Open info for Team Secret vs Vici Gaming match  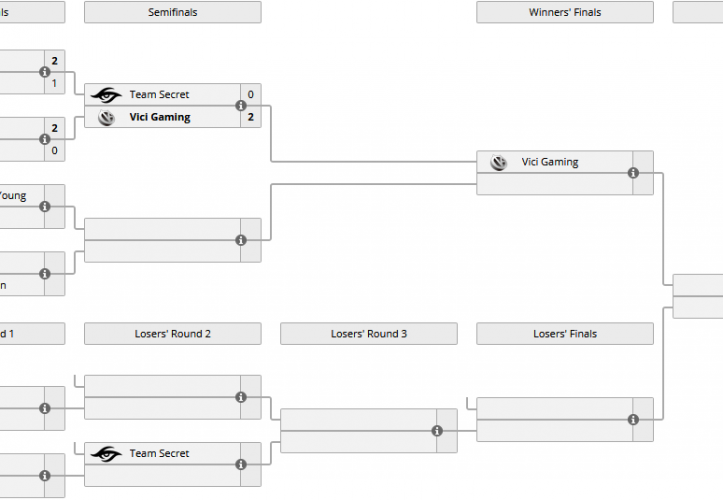pyautogui.click(x=241, y=106)
